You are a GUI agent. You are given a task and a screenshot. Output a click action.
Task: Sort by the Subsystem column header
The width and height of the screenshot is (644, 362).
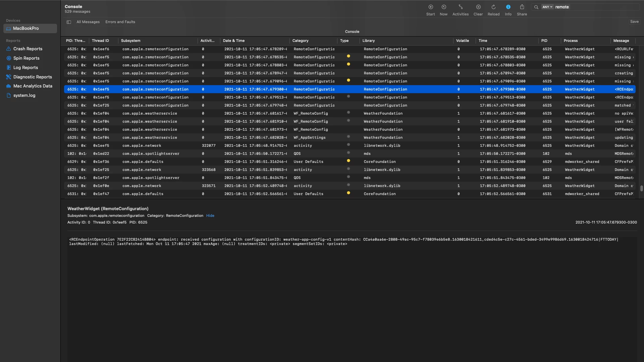pyautogui.click(x=131, y=41)
